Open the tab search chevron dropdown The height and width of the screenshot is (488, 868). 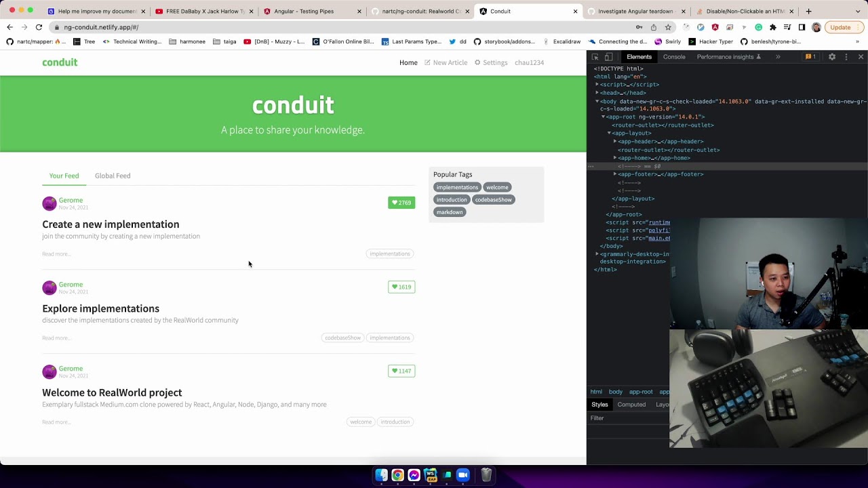[x=858, y=11]
